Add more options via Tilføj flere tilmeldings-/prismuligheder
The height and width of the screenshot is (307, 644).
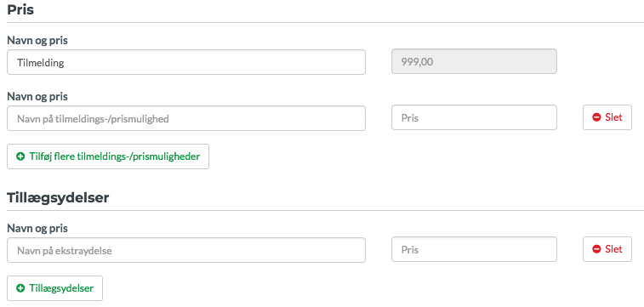(x=108, y=156)
